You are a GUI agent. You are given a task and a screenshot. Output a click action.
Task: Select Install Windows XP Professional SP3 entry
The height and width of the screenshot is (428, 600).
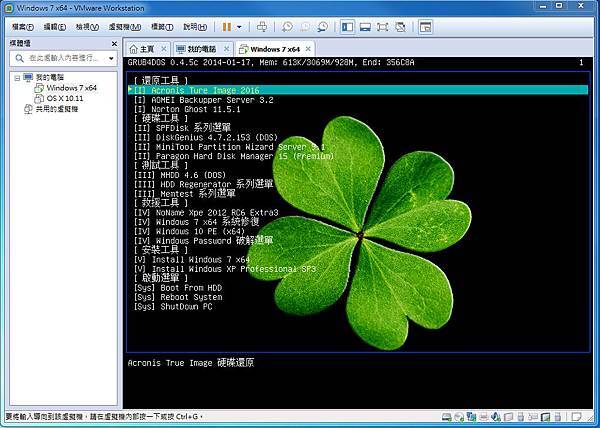tap(225, 269)
